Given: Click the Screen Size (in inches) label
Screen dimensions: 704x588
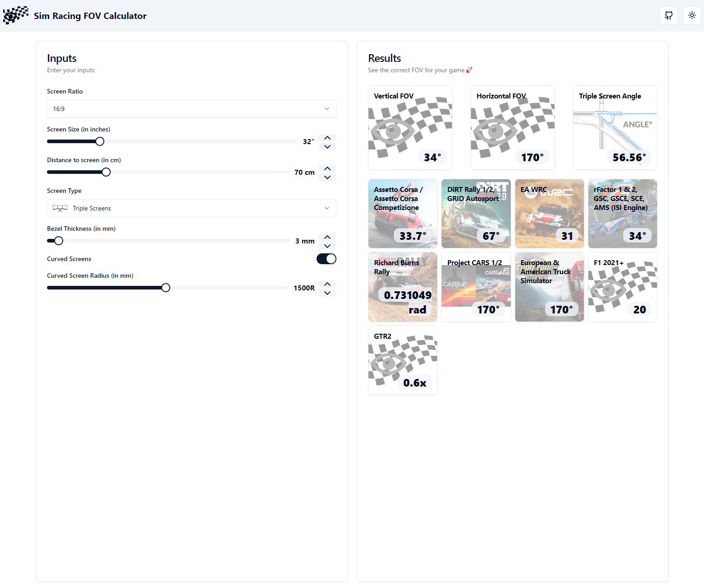Looking at the screenshot, I should (79, 129).
